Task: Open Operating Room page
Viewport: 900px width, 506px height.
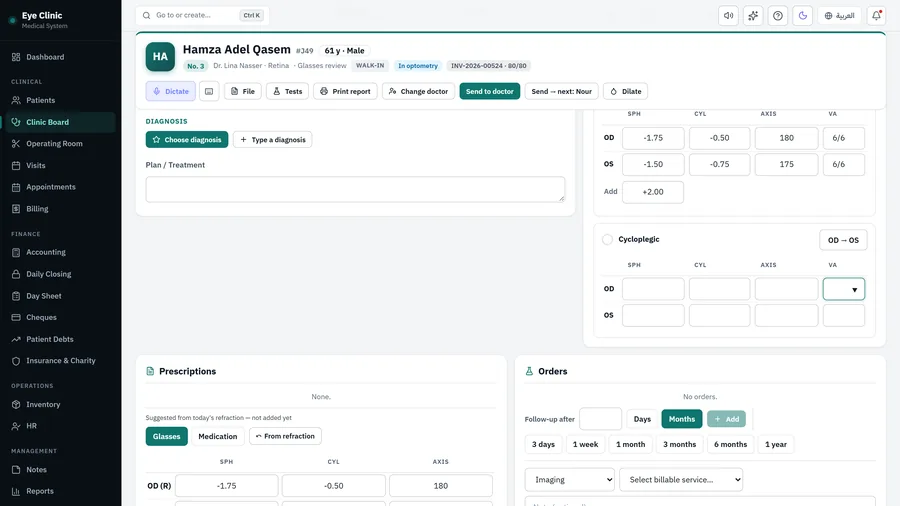Action: tap(60, 143)
